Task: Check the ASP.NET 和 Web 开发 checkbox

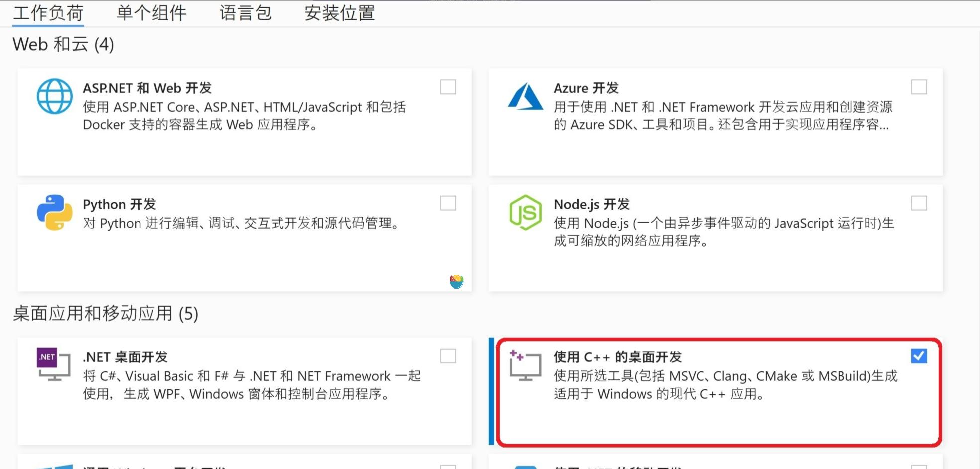Action: tap(448, 87)
